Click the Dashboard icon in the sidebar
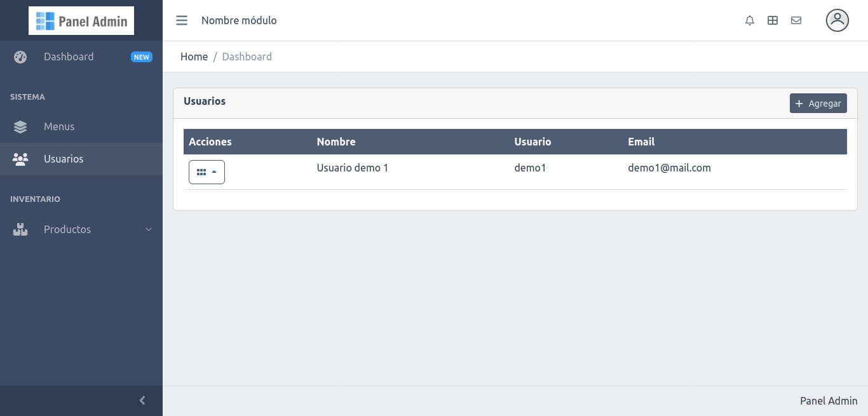Image resolution: width=868 pixels, height=416 pixels. click(20, 57)
